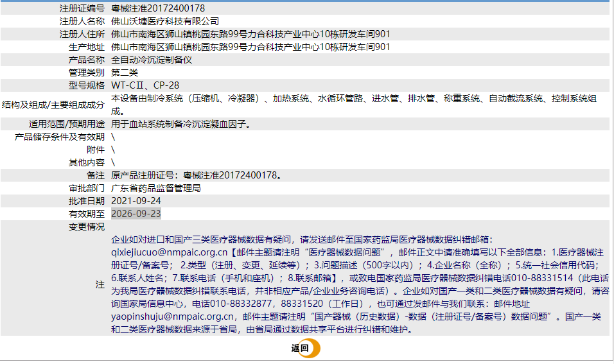This screenshot has width=614, height=364.
Task: Click approval date 2021-09-24
Action: (x=136, y=201)
